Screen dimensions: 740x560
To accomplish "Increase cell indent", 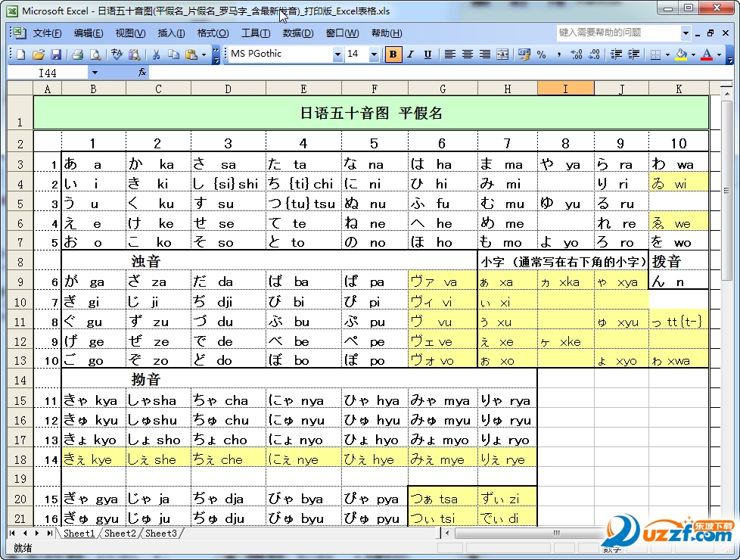I will tap(633, 54).
